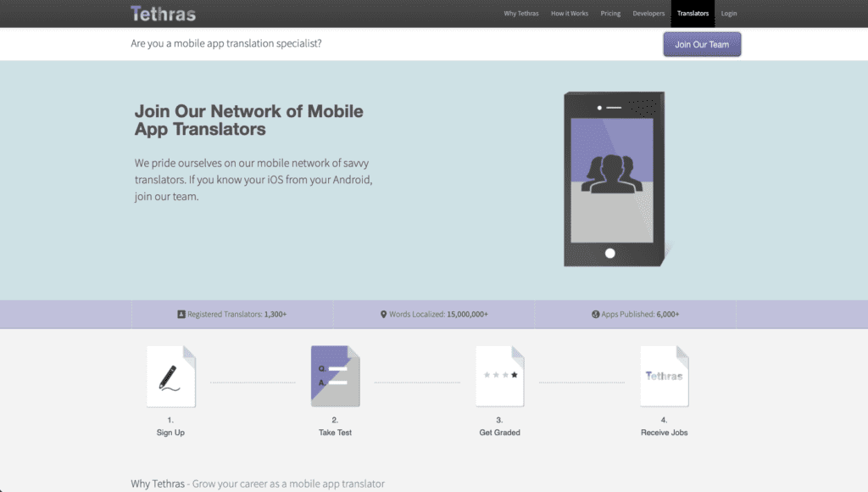Click the Tethras logo in header
Screen dimensions: 868x492
coord(164,14)
